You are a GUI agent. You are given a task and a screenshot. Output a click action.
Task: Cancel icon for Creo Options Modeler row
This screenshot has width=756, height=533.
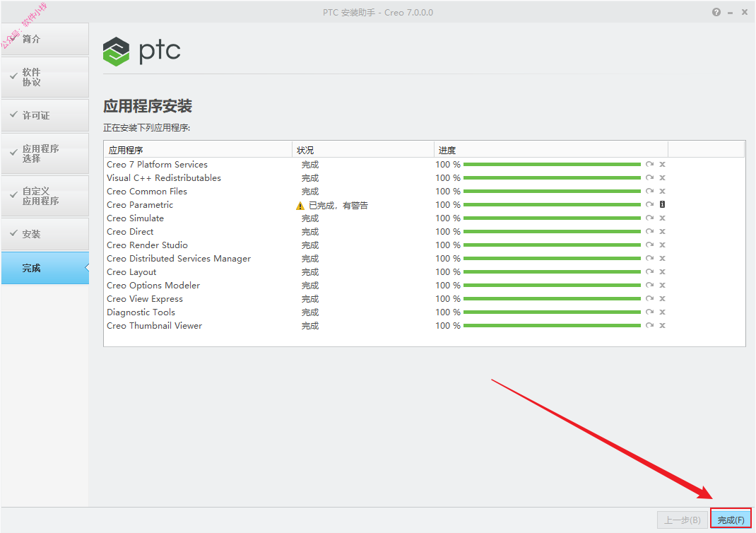coord(663,285)
